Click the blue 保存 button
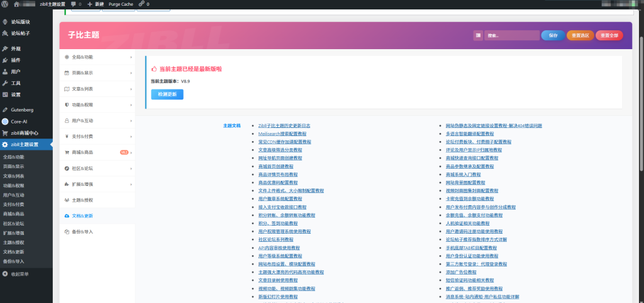 [x=553, y=35]
